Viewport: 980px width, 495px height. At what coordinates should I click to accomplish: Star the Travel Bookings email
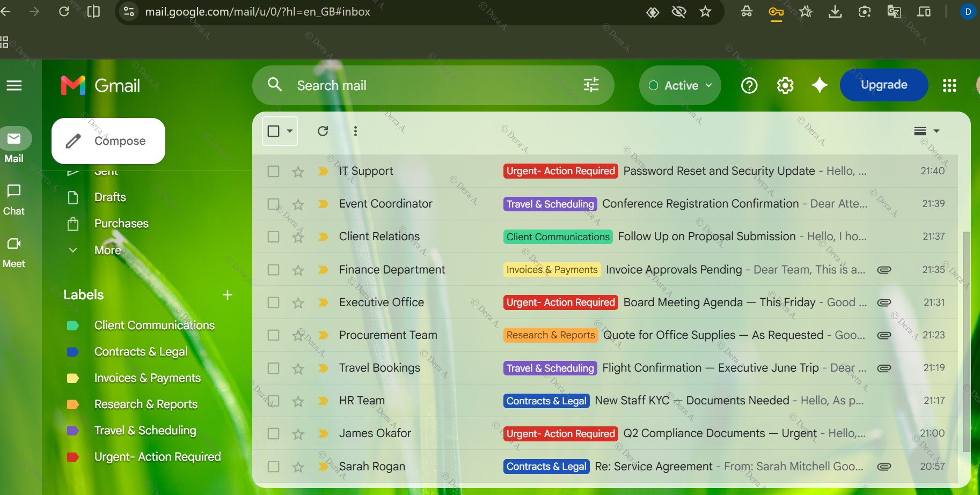tap(298, 368)
